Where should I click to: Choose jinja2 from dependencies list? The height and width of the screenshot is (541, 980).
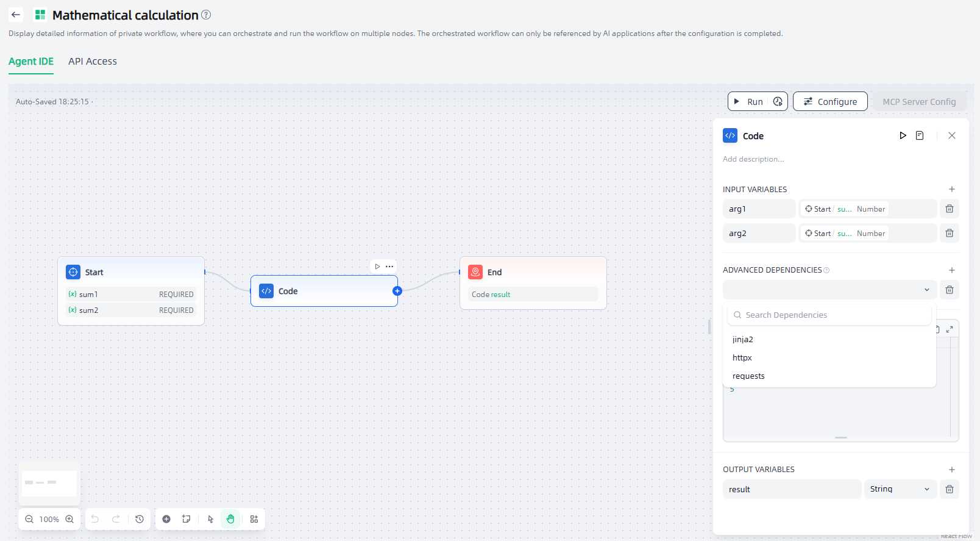(743, 340)
